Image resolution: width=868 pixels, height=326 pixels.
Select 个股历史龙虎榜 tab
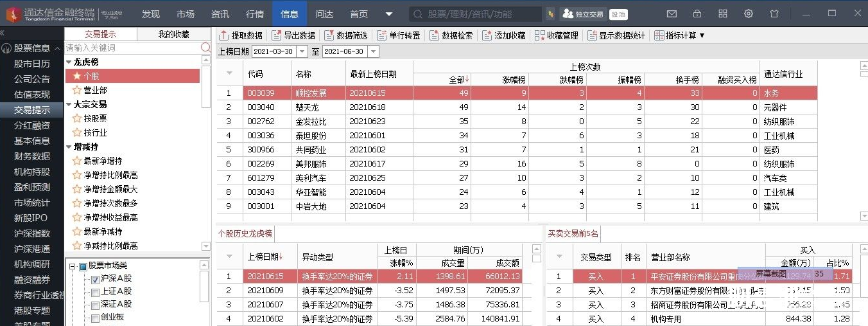pyautogui.click(x=245, y=233)
